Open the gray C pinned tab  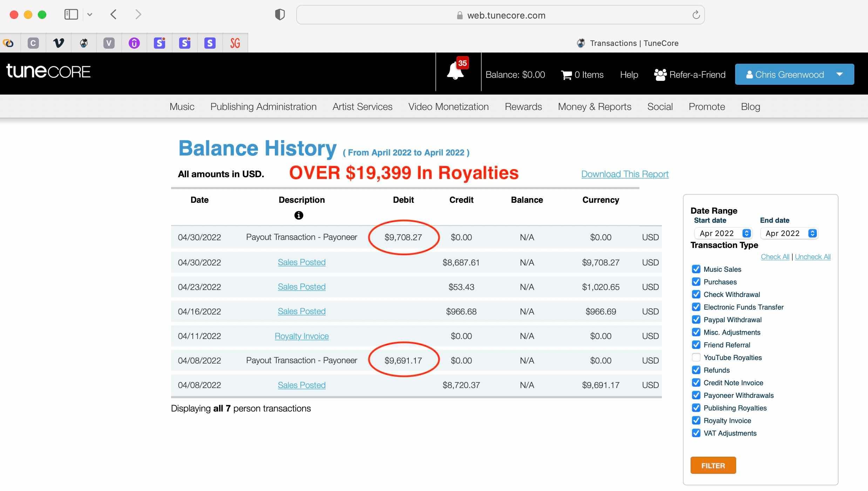tap(33, 43)
